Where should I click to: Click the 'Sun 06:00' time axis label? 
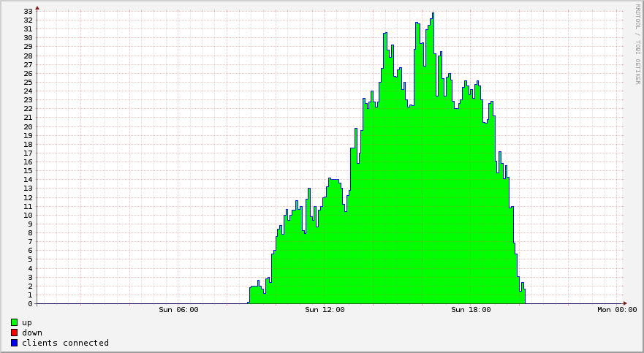pos(178,309)
